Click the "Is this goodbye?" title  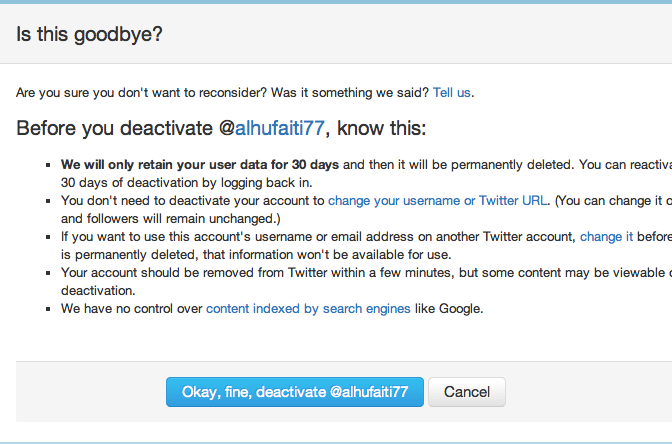[89, 35]
